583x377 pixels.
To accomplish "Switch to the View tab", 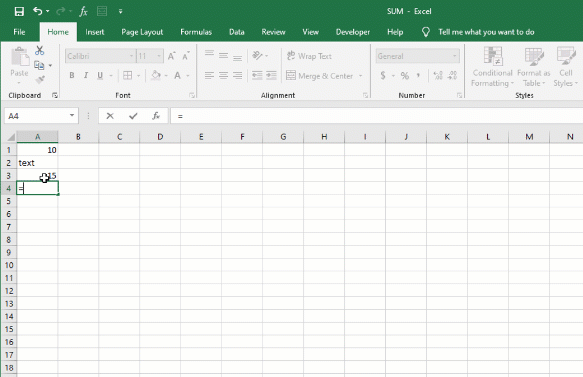I will pos(310,32).
